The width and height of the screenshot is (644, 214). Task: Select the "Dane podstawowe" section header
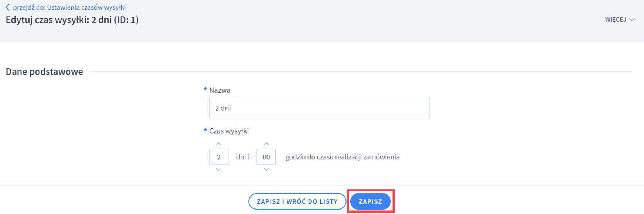44,72
